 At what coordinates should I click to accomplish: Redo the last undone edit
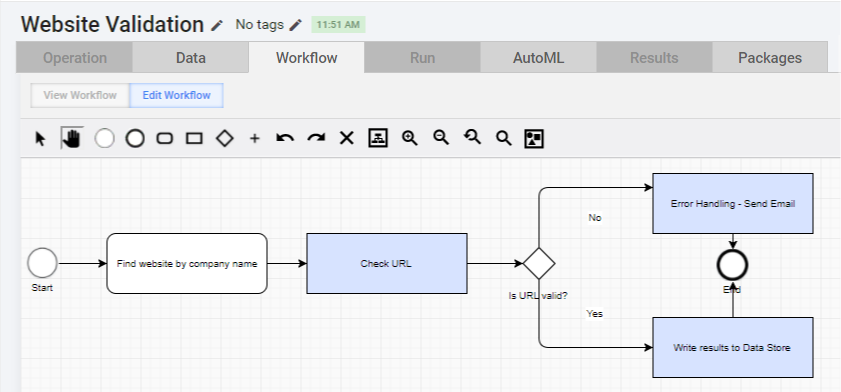pos(316,138)
